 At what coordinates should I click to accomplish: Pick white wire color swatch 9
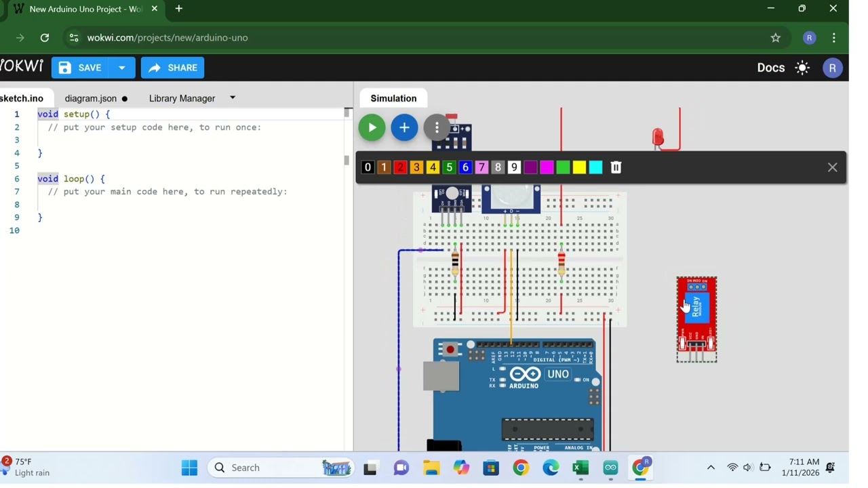(514, 167)
